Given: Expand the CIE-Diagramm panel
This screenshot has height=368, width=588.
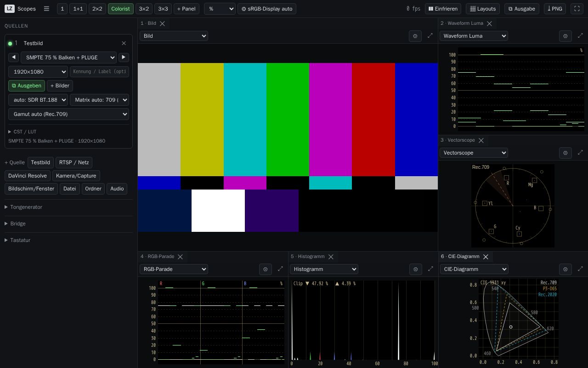Looking at the screenshot, I should [x=580, y=269].
